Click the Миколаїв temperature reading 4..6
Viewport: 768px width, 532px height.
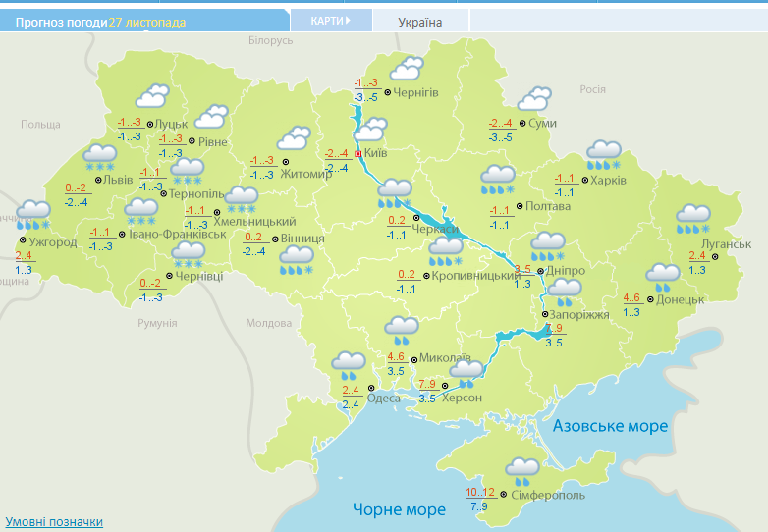[x=397, y=357]
